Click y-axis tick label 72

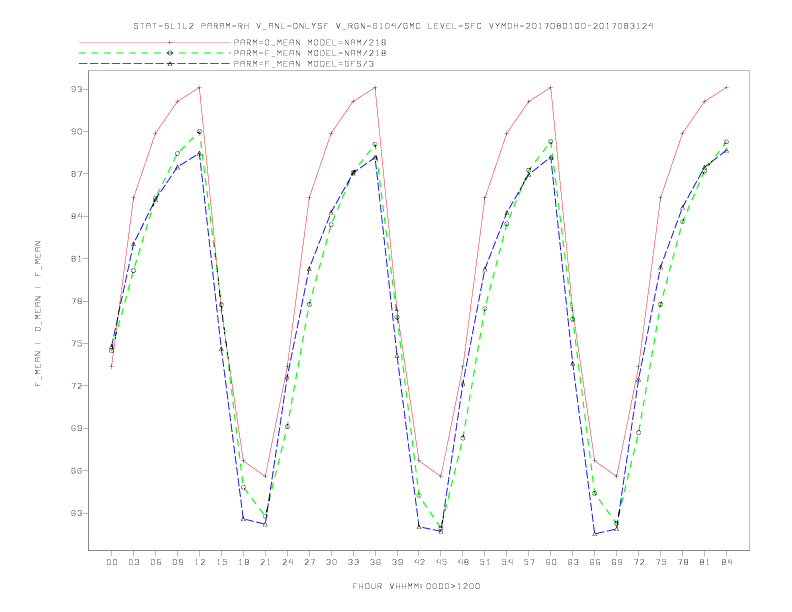76,386
